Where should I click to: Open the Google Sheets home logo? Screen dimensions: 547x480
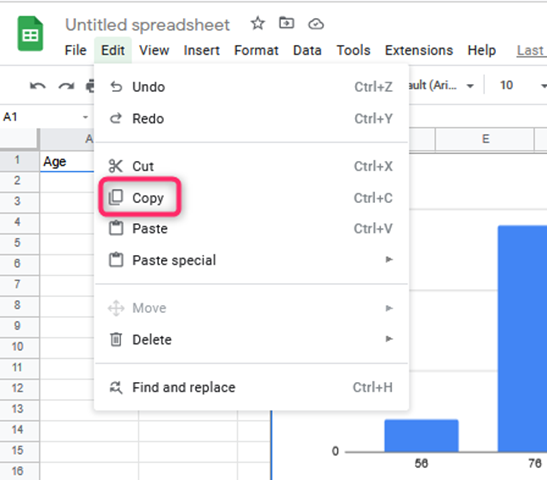[x=30, y=34]
